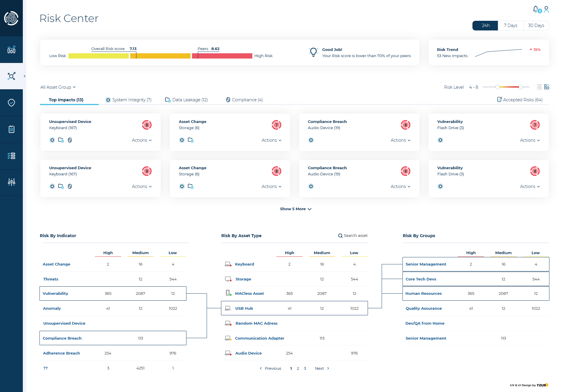The image size is (562, 392).
Task: Open Actions menu on first Unsupervised Device card
Action: coord(142,140)
